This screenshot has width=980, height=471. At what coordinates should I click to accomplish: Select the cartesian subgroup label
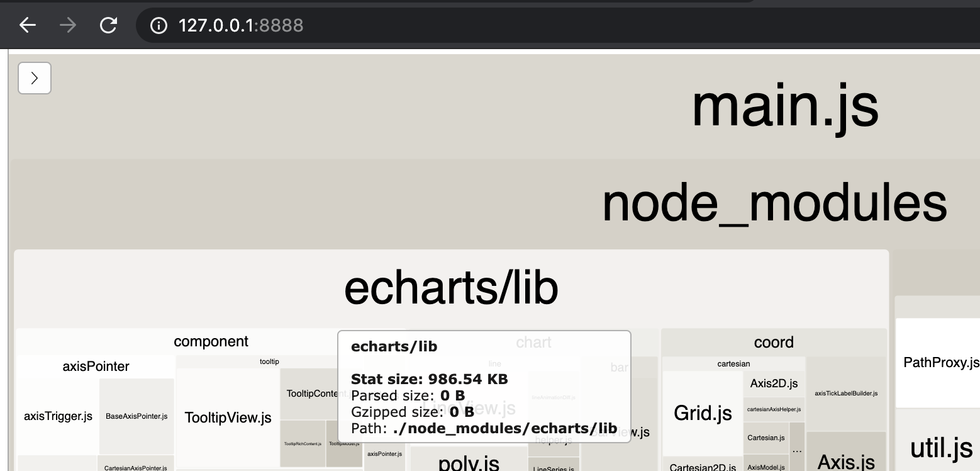point(733,363)
